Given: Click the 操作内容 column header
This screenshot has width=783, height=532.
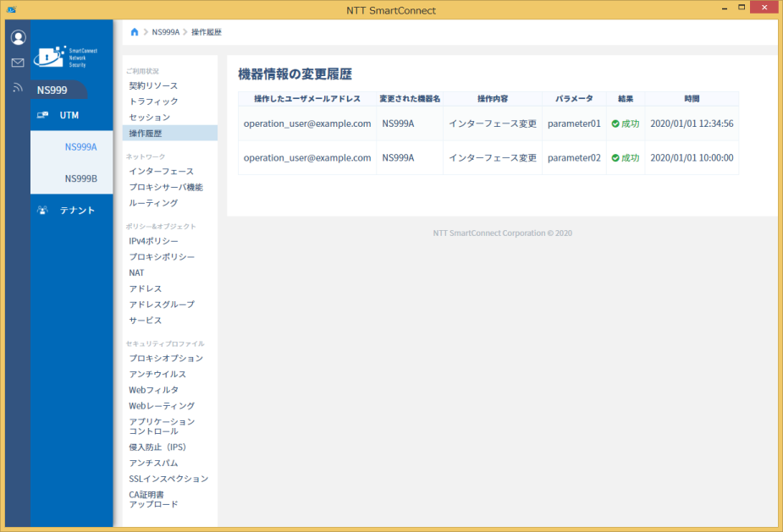Looking at the screenshot, I should 493,99.
